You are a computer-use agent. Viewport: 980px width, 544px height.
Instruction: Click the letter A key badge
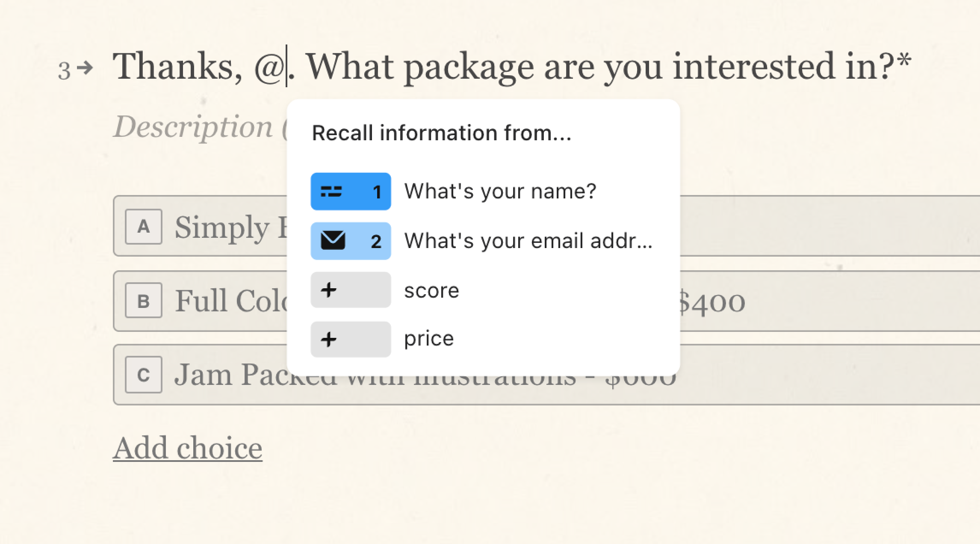(144, 227)
